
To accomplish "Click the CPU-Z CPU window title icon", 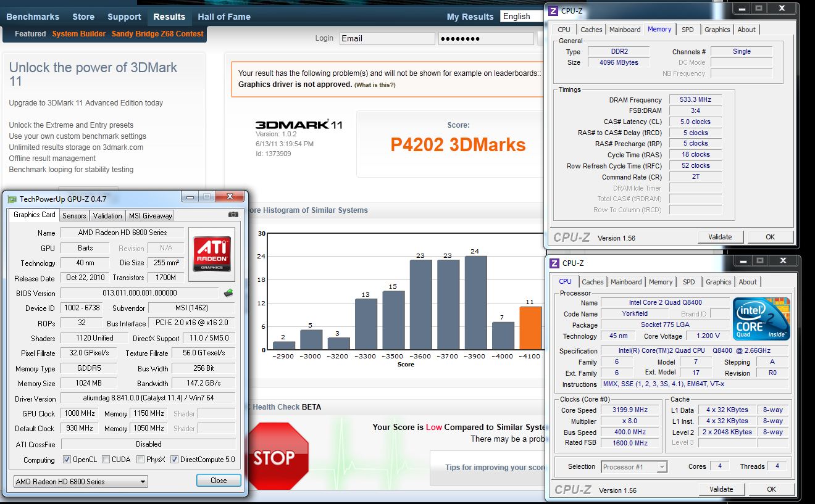I will pos(554,263).
